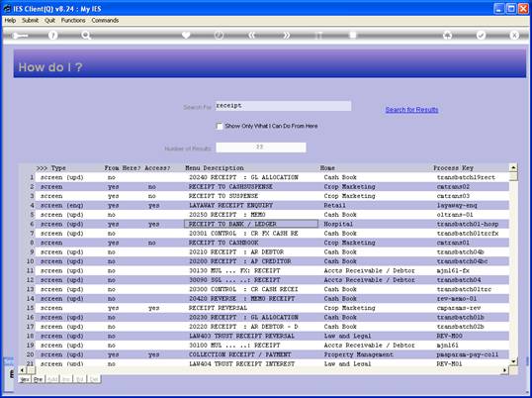Click the Search For input containing receipt
532x398 pixels.
[283, 106]
